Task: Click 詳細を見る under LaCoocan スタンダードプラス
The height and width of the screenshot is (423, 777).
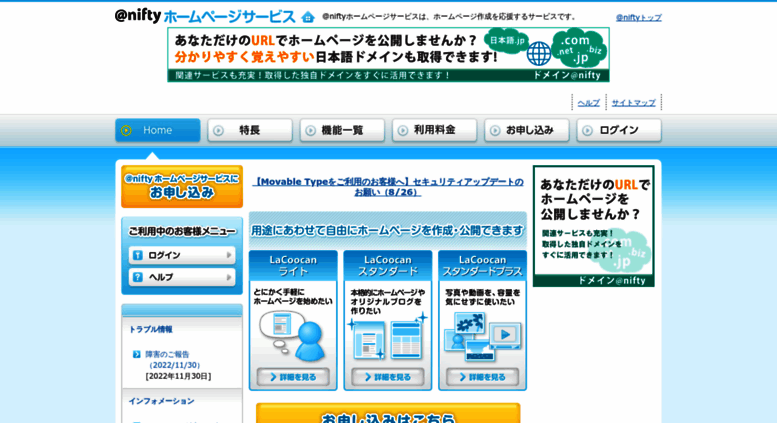Action: (483, 377)
